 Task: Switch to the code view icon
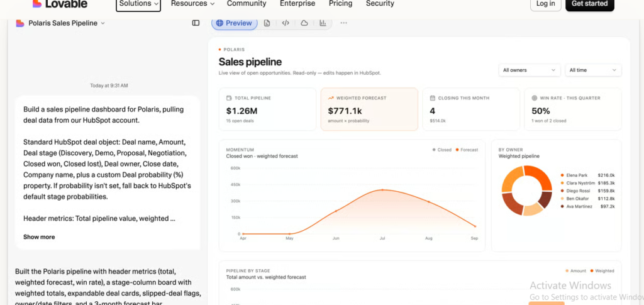(x=286, y=23)
